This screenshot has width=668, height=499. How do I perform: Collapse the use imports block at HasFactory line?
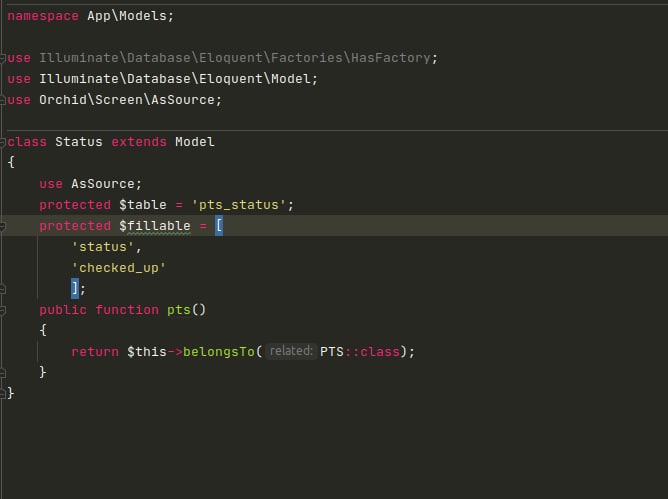[2, 58]
